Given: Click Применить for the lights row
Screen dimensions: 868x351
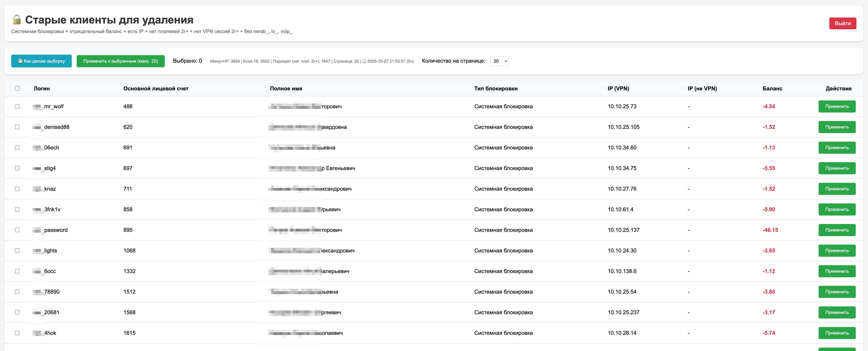Looking at the screenshot, I should click(x=837, y=251).
